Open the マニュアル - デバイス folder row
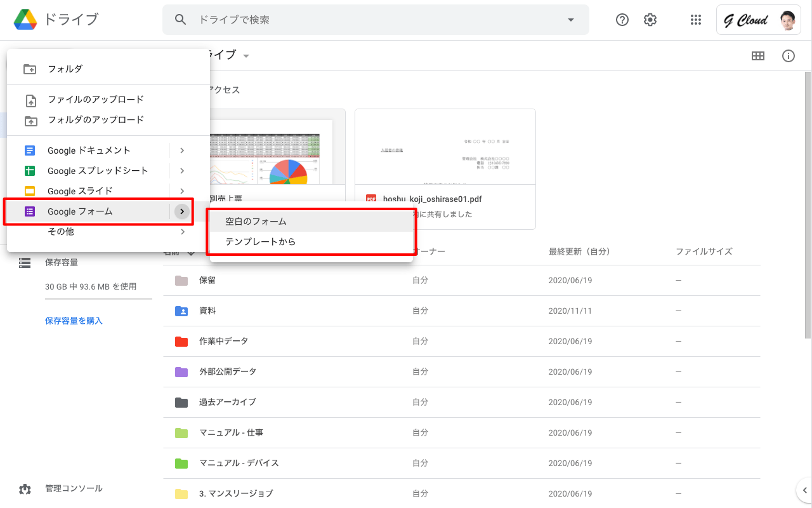This screenshot has height=508, width=812. click(x=462, y=463)
